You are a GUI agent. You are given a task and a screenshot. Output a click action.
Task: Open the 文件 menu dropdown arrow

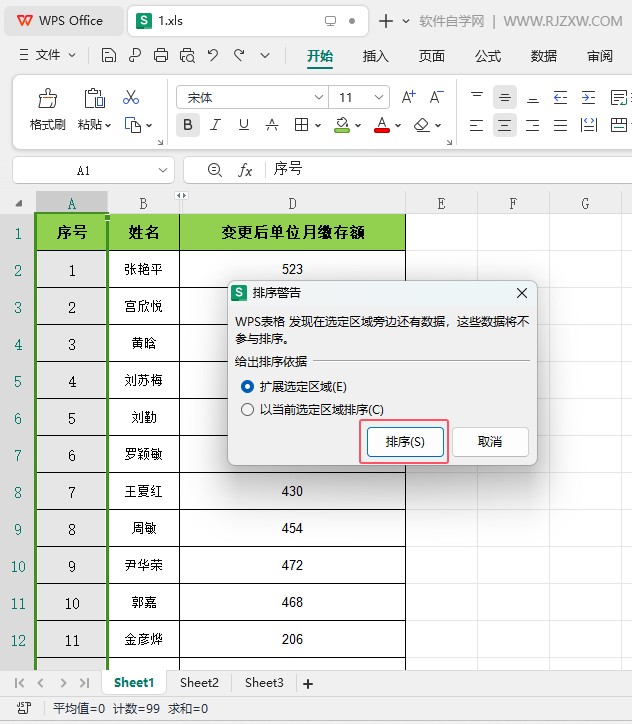click(72, 55)
